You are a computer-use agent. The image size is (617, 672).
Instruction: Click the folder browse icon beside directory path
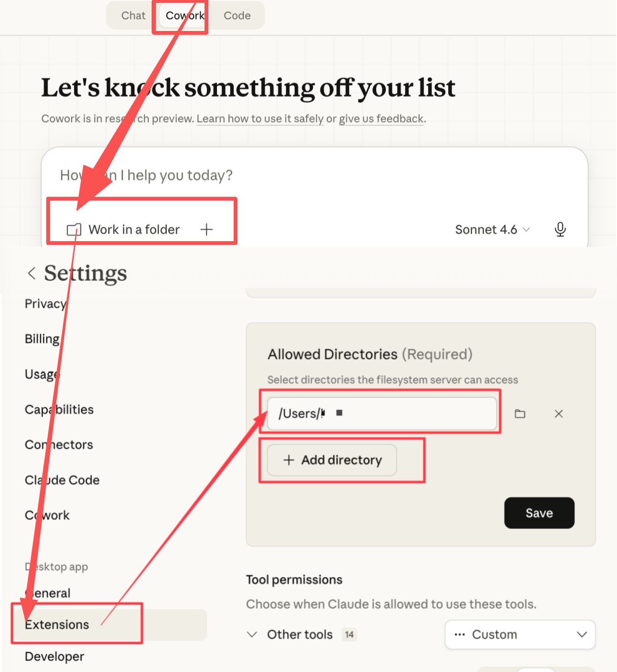click(520, 414)
